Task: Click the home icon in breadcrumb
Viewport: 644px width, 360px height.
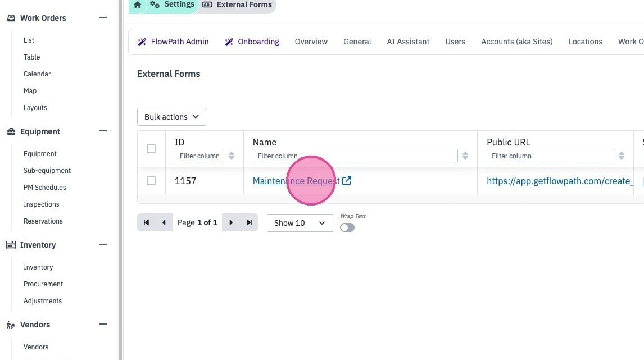Action: pos(138,4)
